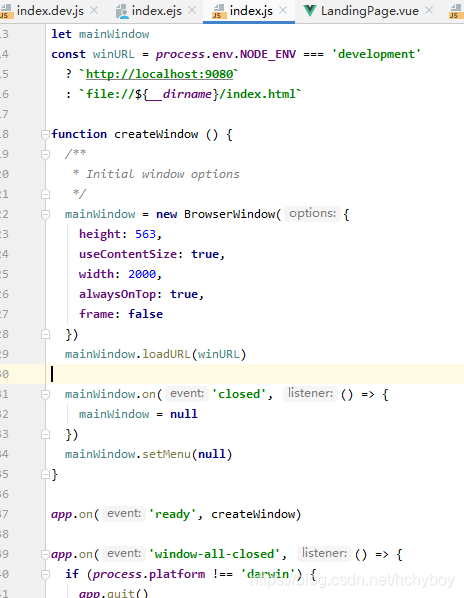This screenshot has width=464, height=598.
Task: Click the 'options:' parameter hint
Action: click(312, 214)
